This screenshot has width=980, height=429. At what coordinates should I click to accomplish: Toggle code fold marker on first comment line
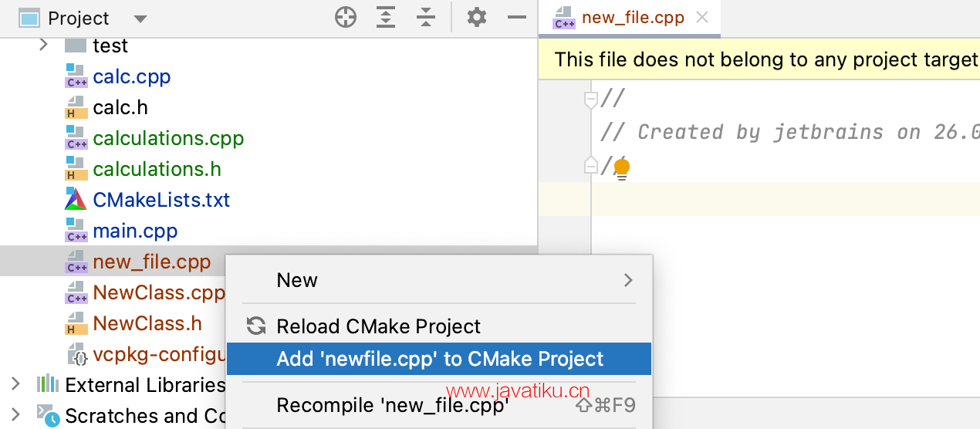tap(591, 99)
